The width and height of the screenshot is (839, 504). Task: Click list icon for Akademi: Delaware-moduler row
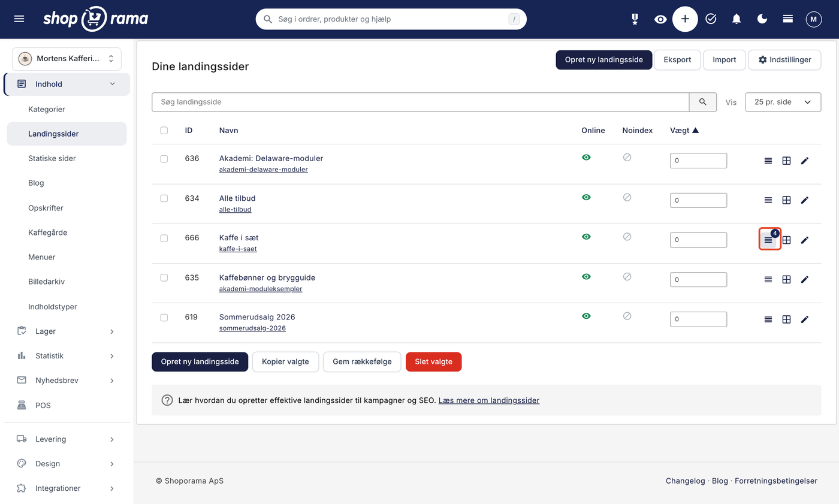pyautogui.click(x=768, y=161)
